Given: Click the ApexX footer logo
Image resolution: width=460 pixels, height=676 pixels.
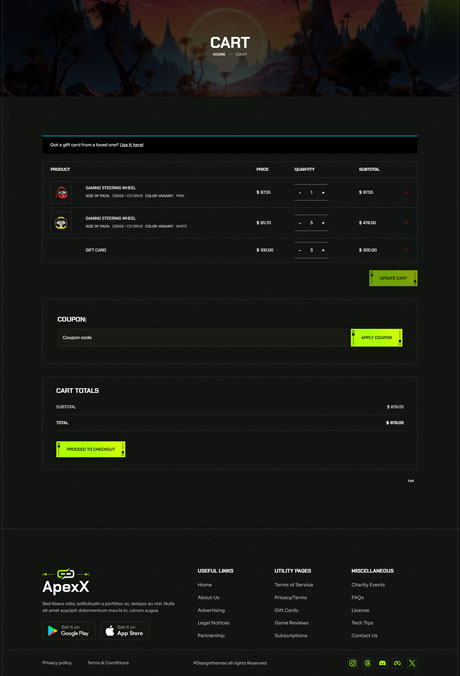Looking at the screenshot, I should pyautogui.click(x=66, y=581).
